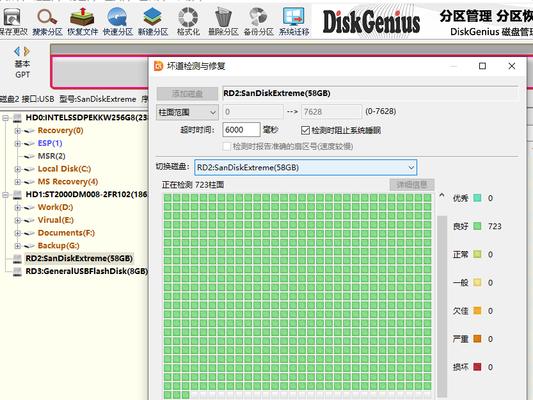Close the bad track detection dialog

(512, 66)
